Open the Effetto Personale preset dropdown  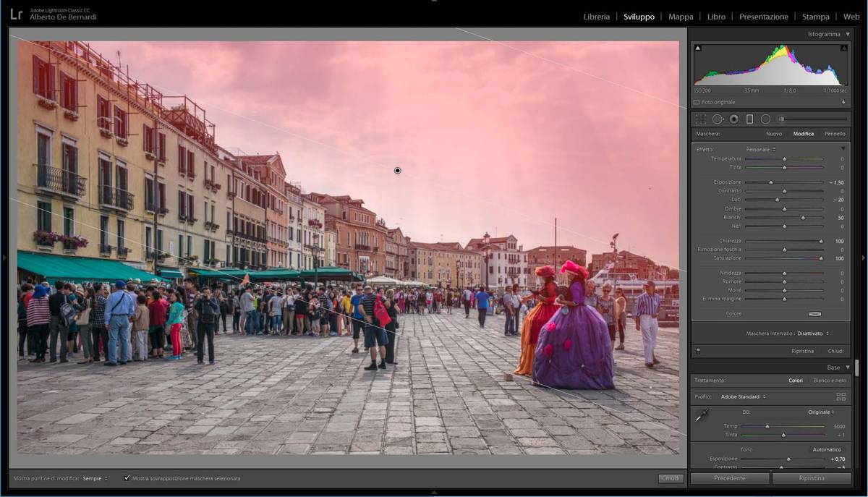pos(760,150)
